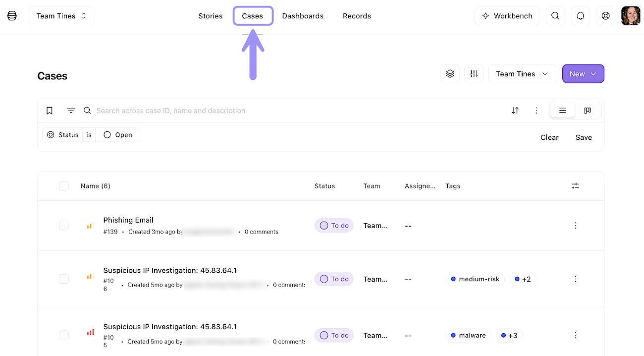Screen dimensions: 644x356
Task: Open the notifications bell
Action: pos(581,16)
